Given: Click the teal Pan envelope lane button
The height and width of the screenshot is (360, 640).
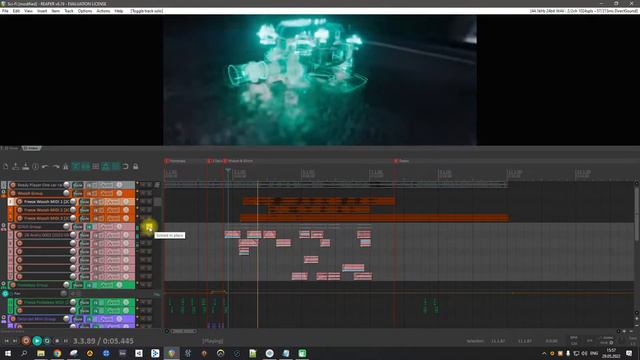Looking at the screenshot, I should pyautogui.click(x=5, y=293).
